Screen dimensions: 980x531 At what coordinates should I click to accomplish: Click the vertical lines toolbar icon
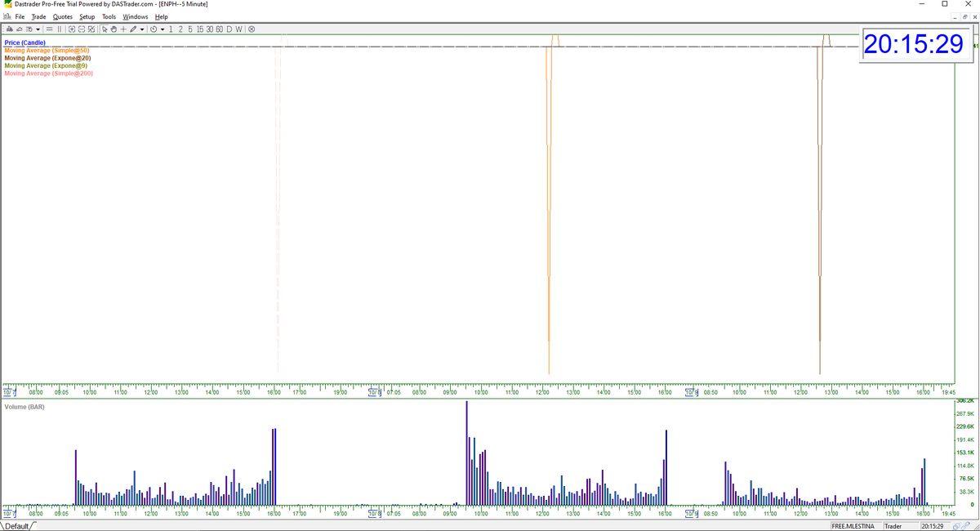[60, 29]
